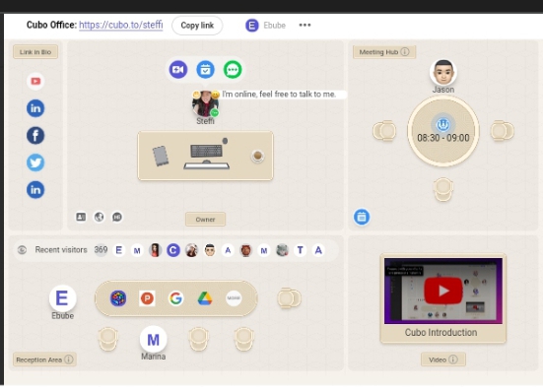The image size is (543, 392).
Task: Click Jason's avatar in Meeting Hub
Action: point(443,72)
